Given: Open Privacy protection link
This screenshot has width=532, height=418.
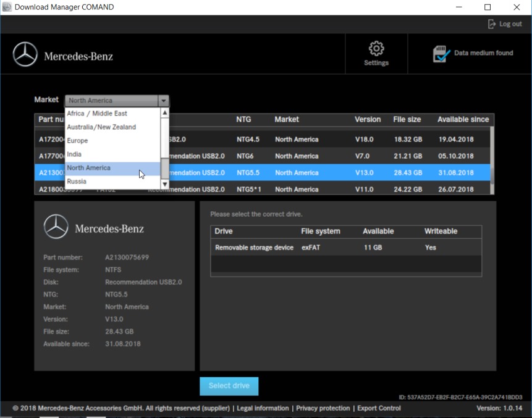Looking at the screenshot, I should click(323, 408).
